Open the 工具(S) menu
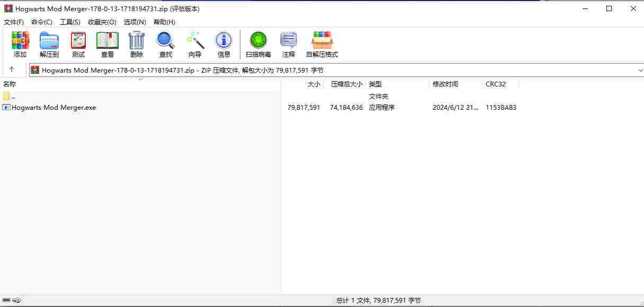This screenshot has width=644, height=307. coord(70,22)
